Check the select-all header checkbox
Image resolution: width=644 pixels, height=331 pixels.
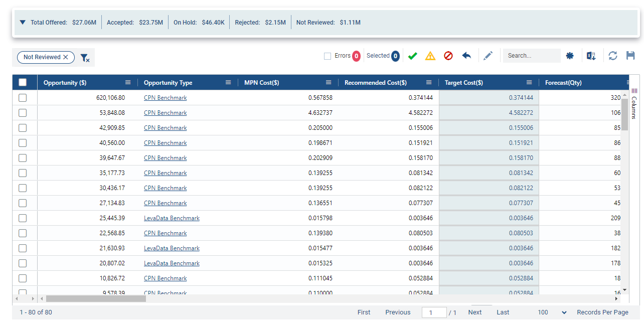(x=23, y=83)
